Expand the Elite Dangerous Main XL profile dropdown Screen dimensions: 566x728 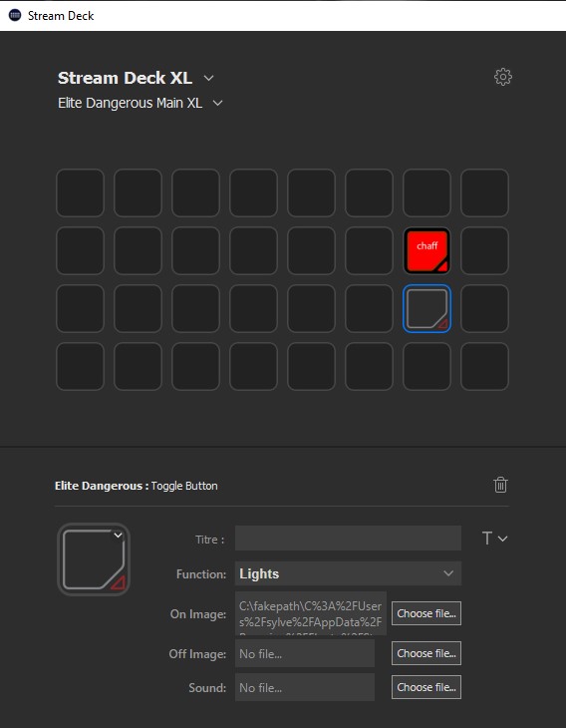[x=217, y=103]
